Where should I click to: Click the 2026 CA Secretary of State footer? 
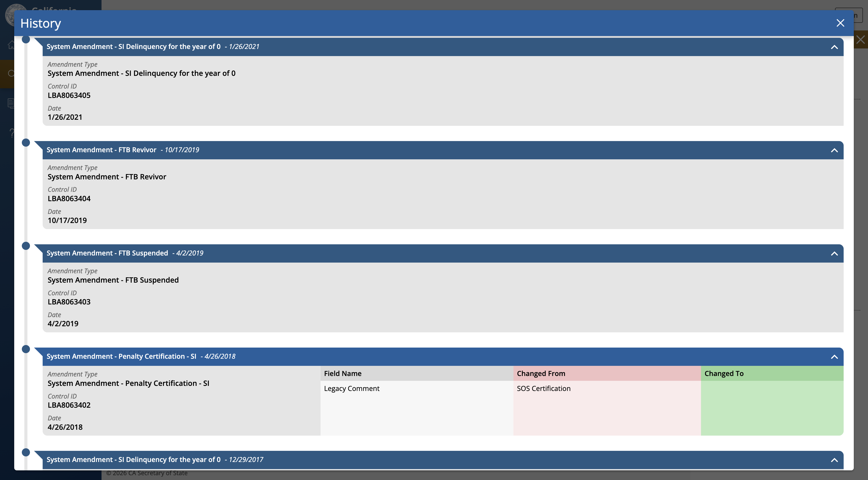point(147,473)
